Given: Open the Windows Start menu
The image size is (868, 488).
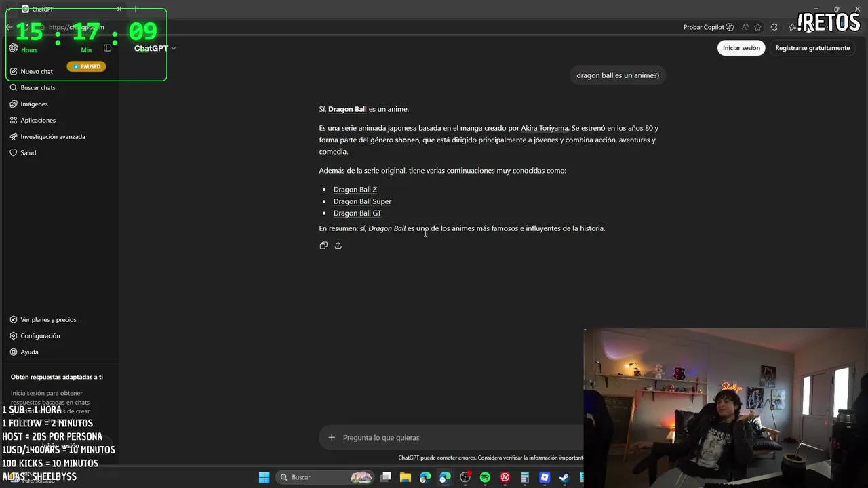Looking at the screenshot, I should click(264, 477).
